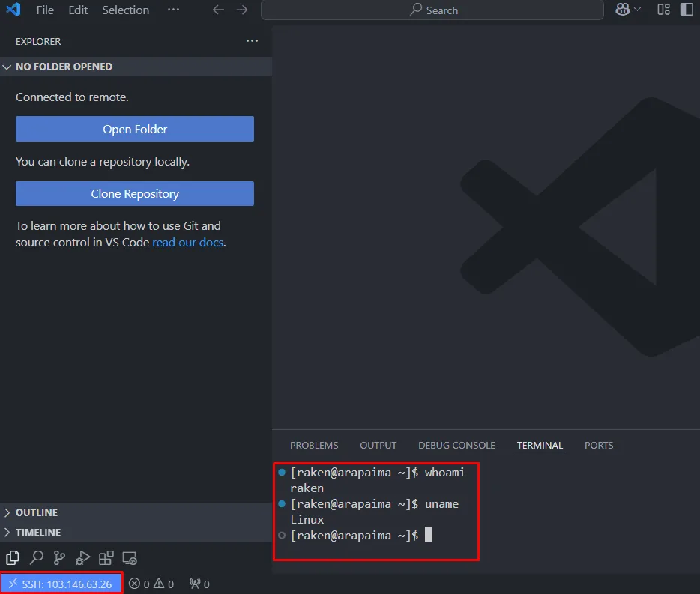700x594 pixels.
Task: Open the Search view icon
Action: coord(36,557)
